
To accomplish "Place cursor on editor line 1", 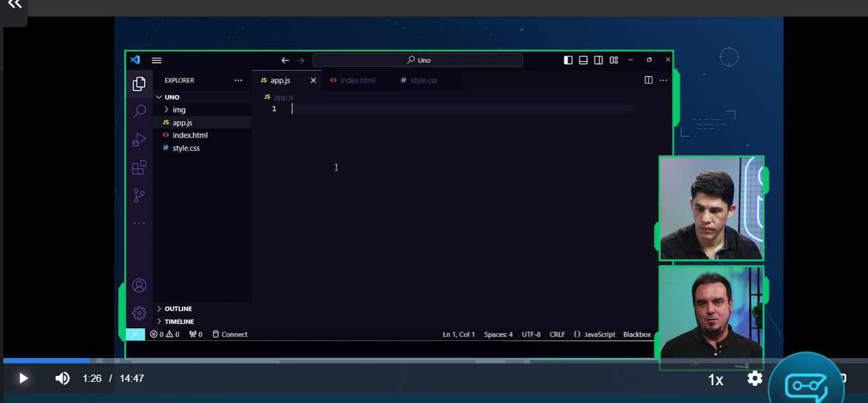I will click(462, 109).
